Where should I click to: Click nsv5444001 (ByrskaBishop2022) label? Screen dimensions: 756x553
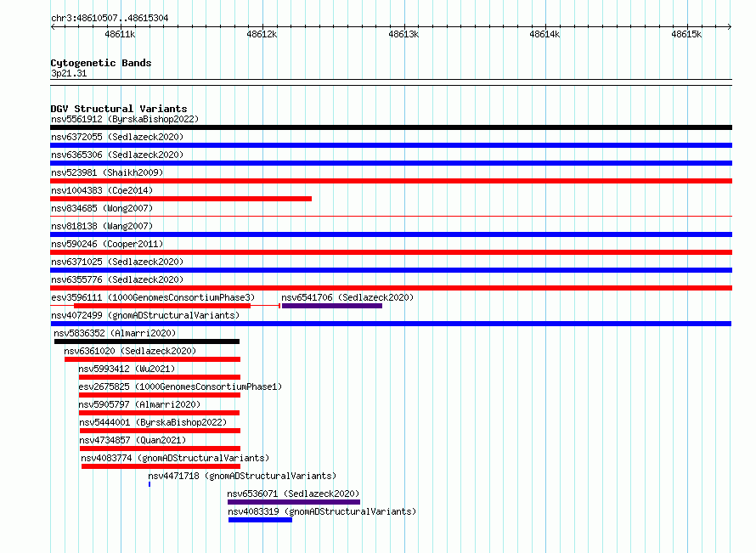click(x=153, y=422)
